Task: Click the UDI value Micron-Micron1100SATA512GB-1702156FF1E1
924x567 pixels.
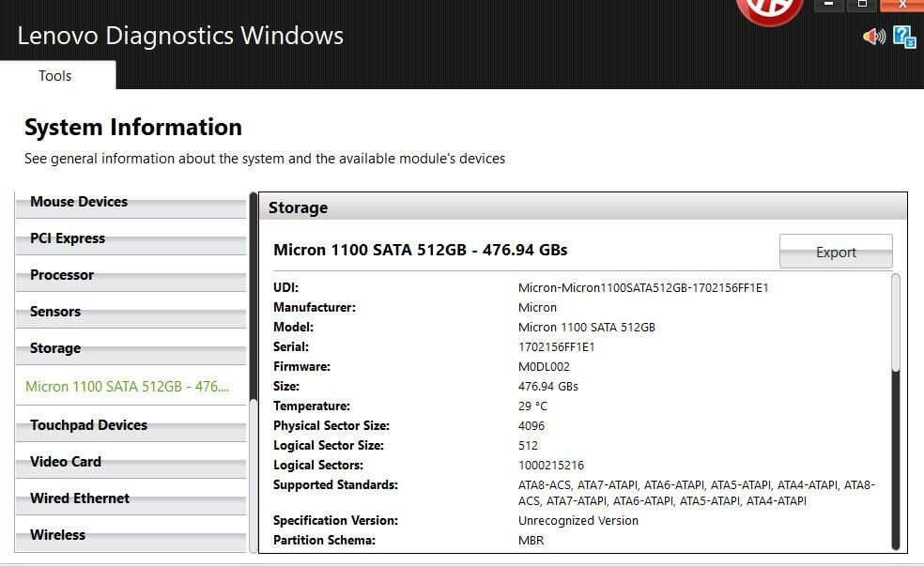Action: [x=643, y=288]
